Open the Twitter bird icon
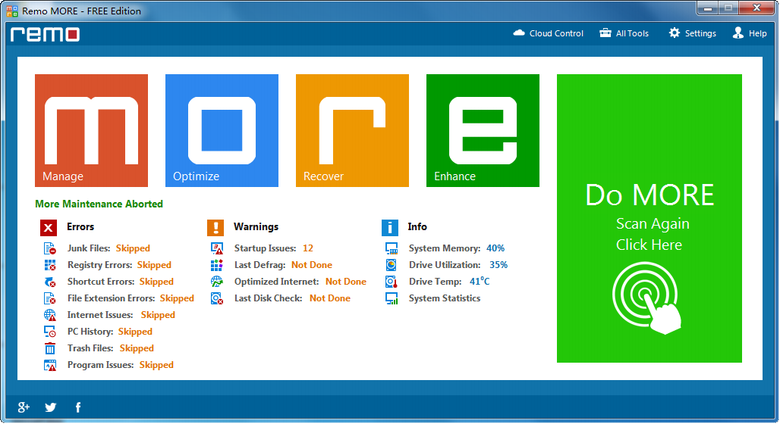 click(x=51, y=407)
